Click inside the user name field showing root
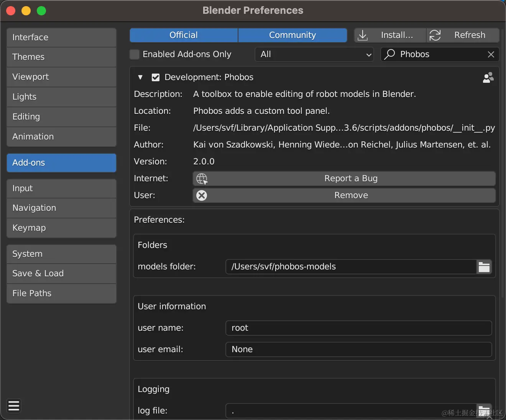Viewport: 506px width, 420px height. pyautogui.click(x=358, y=328)
